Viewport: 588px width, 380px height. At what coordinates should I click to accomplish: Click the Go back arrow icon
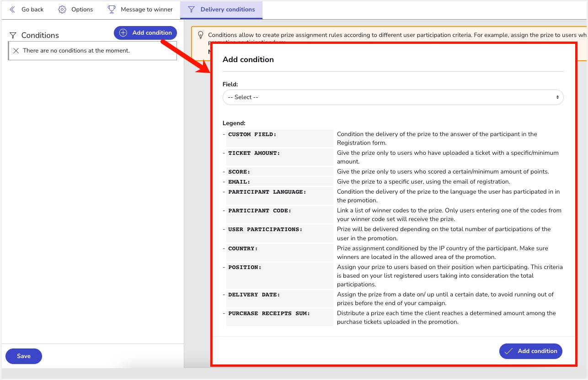click(x=12, y=9)
